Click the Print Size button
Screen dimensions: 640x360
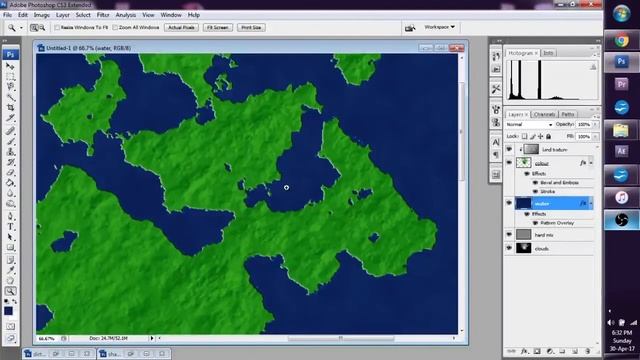(x=251, y=27)
